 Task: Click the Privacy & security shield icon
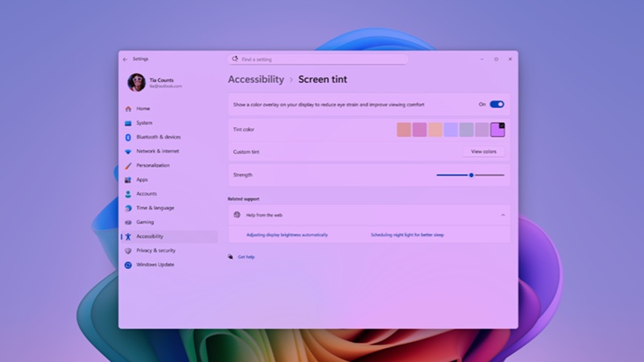128,251
